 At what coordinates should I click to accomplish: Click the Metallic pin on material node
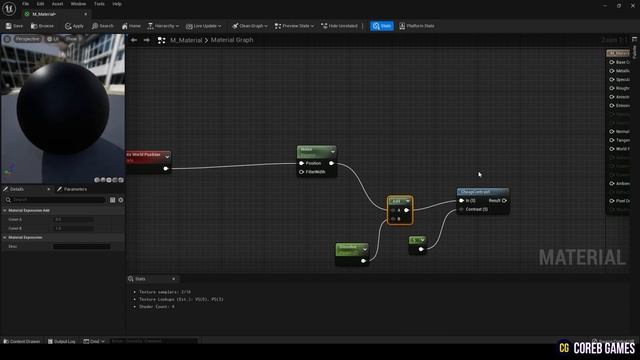(x=612, y=71)
